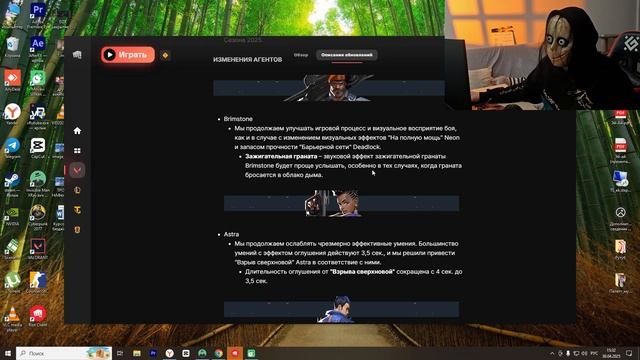Open Google Chrome from the taskbar
Image resolution: width=640 pixels, height=360 pixels.
tap(219, 353)
